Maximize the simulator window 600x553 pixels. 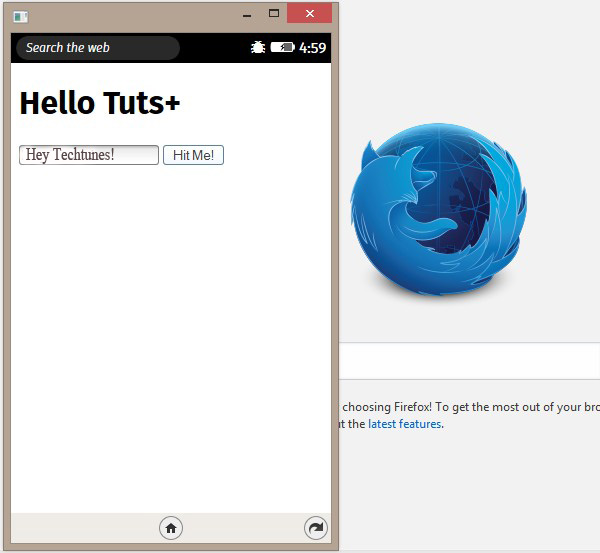click(274, 14)
